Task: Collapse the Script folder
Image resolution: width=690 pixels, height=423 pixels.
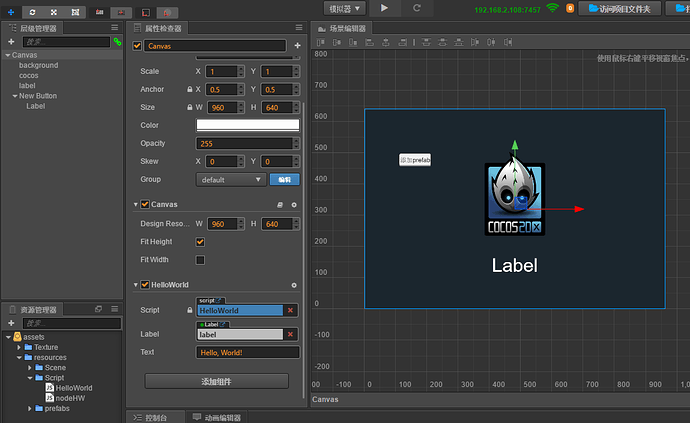Action: point(29,378)
